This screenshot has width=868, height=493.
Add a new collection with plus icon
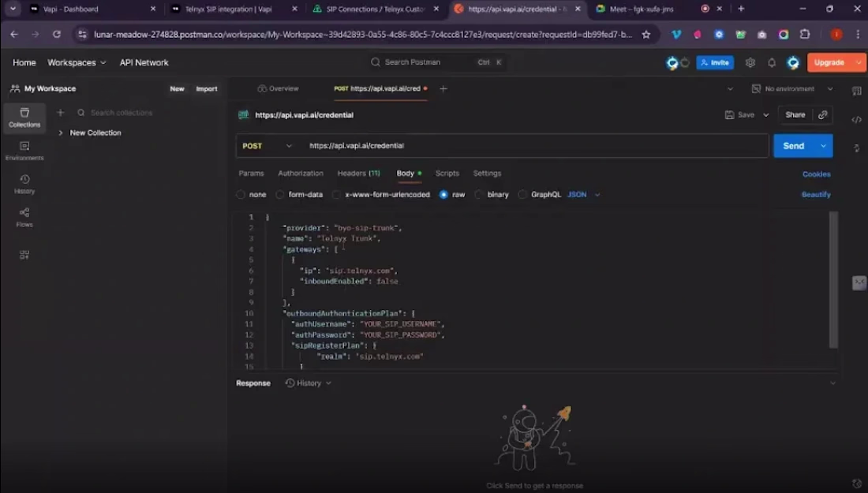pos(60,112)
